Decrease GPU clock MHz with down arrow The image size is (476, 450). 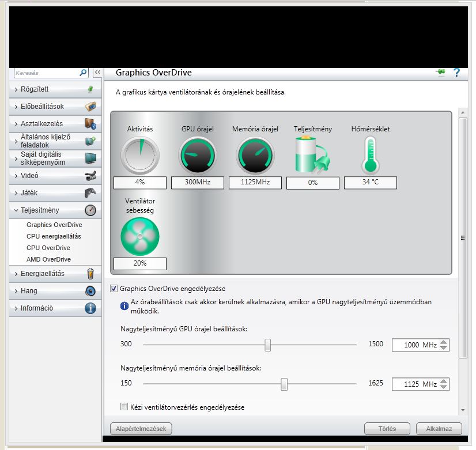(444, 348)
